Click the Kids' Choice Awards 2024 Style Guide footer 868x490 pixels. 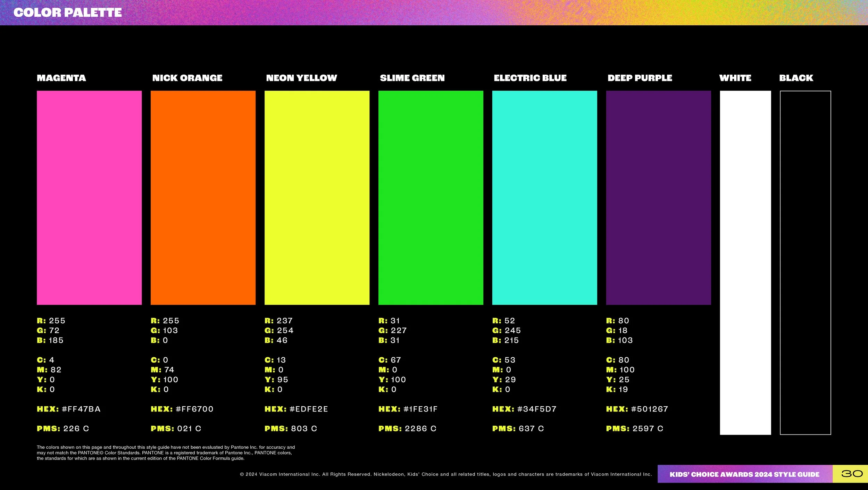[x=745, y=474]
